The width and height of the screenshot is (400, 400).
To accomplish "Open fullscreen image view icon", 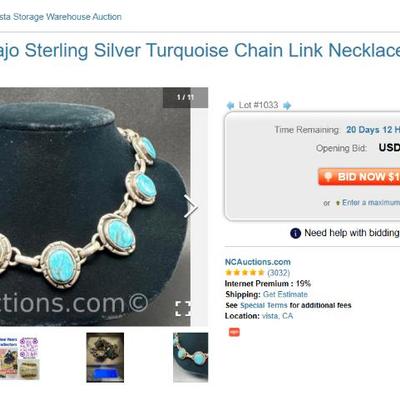I will click(183, 308).
